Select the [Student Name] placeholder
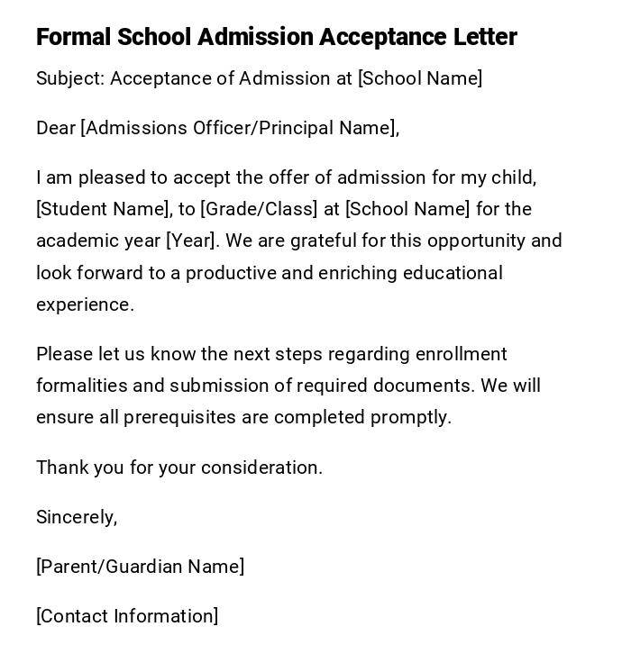Screen dimensions: 631x672 click(x=104, y=209)
